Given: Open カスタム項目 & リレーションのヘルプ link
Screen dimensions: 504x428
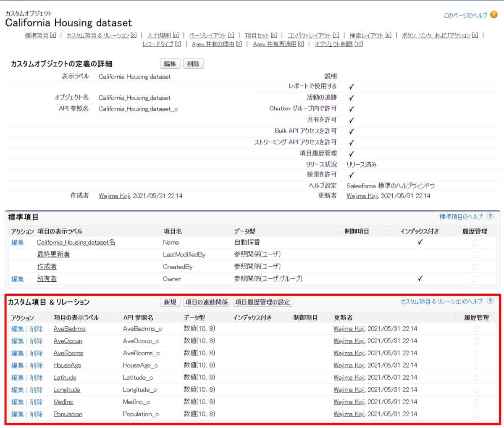Looking at the screenshot, I should coord(441,301).
